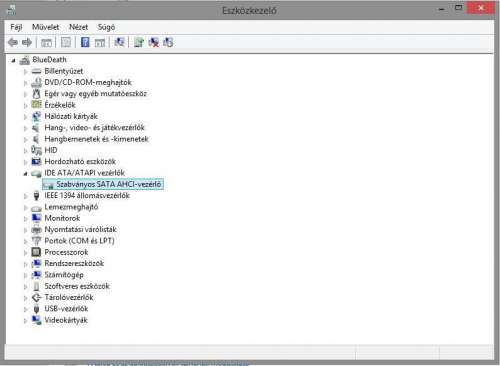The width and height of the screenshot is (500, 366).
Task: Expand the Nyomtatási várólisták node arrow
Action: [x=25, y=230]
